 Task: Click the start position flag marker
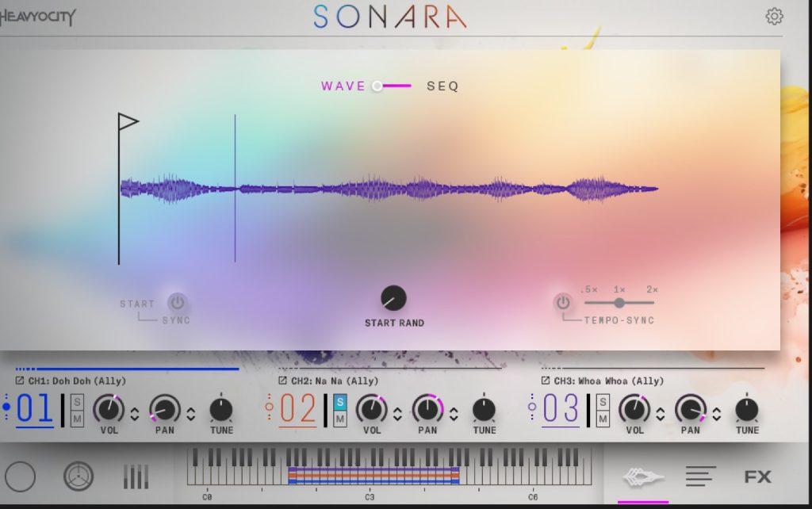[x=127, y=121]
